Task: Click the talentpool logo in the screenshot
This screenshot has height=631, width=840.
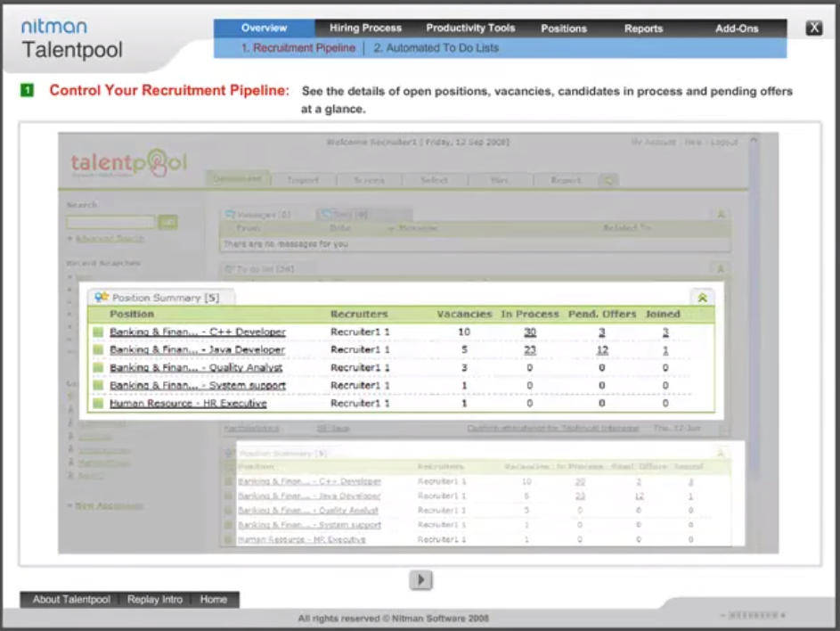Action: pyautogui.click(x=129, y=163)
